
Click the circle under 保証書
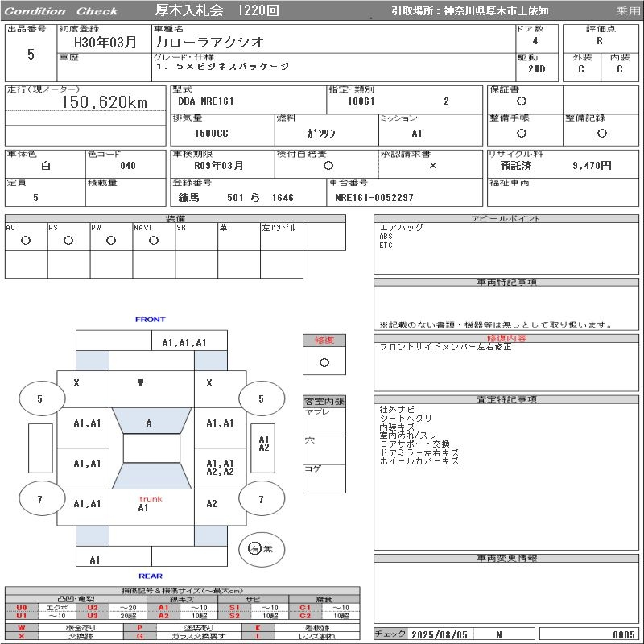tap(522, 101)
